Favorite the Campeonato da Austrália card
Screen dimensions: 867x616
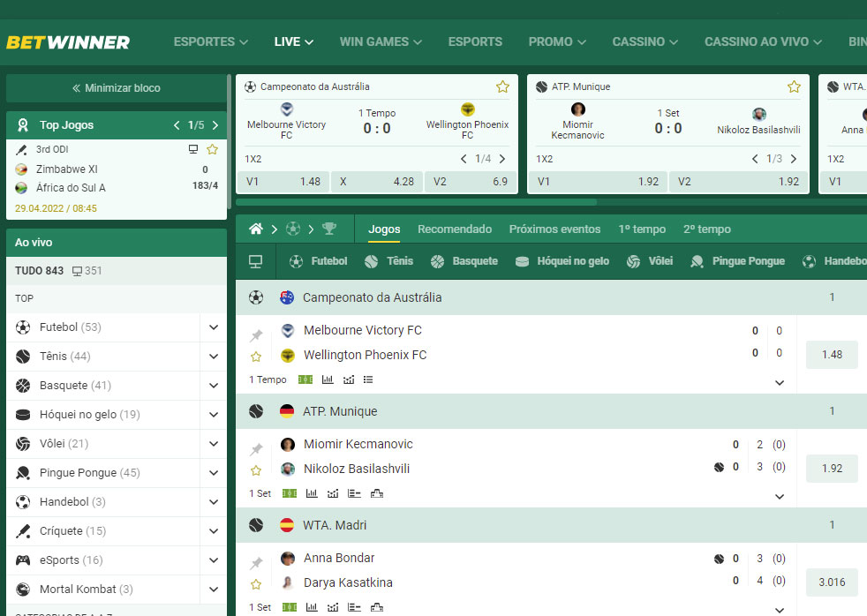502,86
